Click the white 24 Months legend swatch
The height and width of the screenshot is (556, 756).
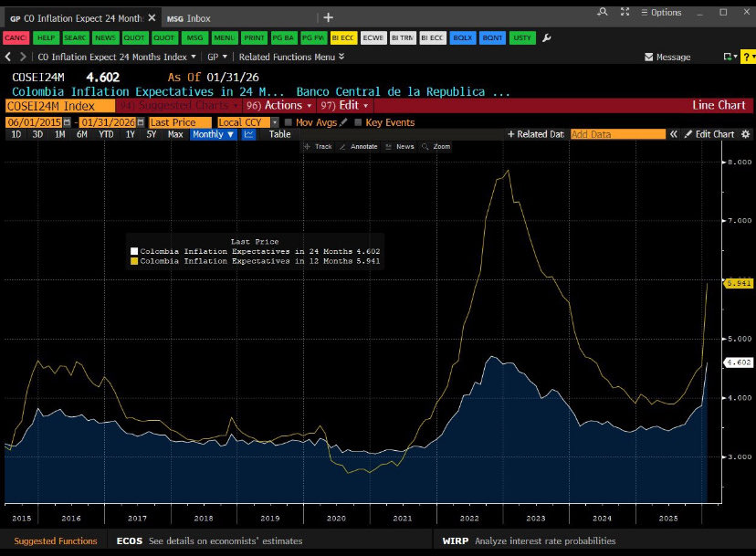[134, 251]
